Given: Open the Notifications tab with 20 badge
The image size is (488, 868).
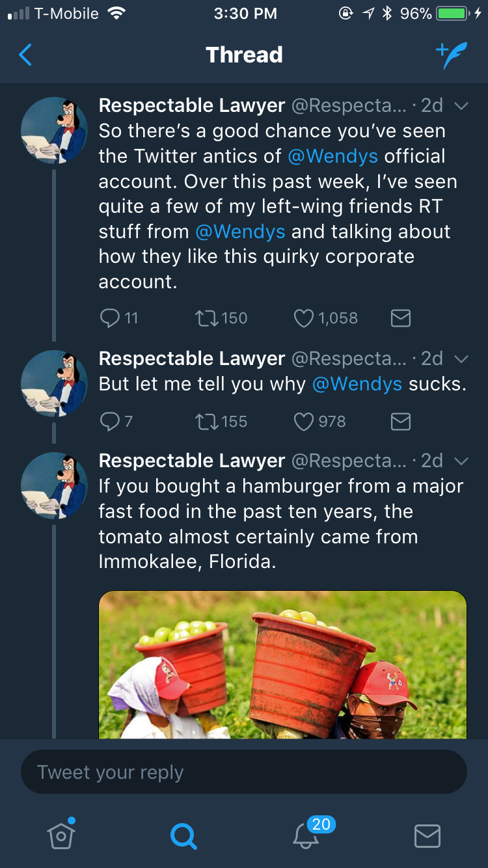Looking at the screenshot, I should pos(306,835).
